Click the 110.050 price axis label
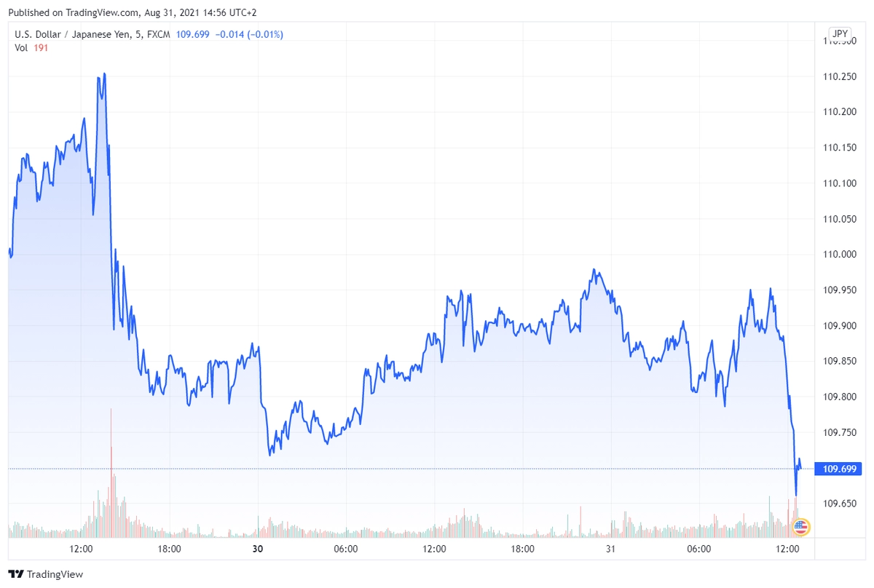The width and height of the screenshot is (874, 588). (840, 219)
